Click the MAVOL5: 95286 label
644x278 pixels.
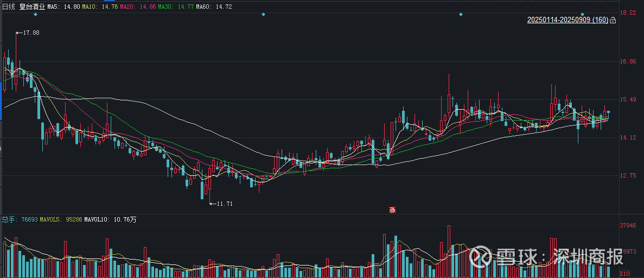61,219
